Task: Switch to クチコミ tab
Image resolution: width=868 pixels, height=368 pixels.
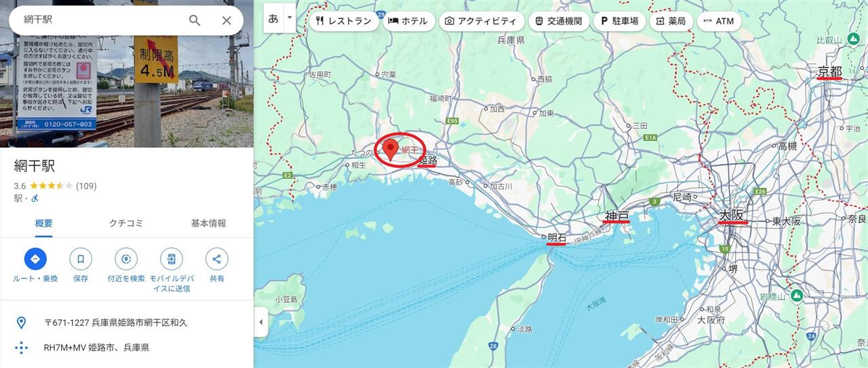Action: click(126, 223)
